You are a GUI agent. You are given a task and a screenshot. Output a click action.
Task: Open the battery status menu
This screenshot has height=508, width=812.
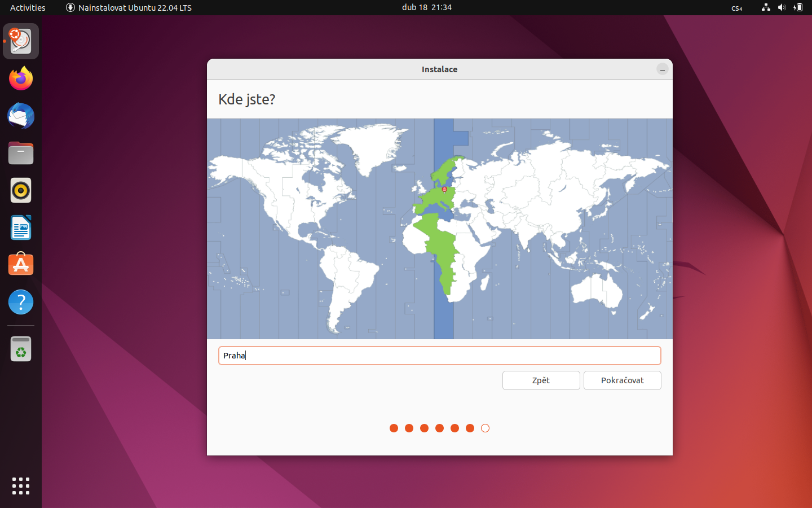pos(798,7)
